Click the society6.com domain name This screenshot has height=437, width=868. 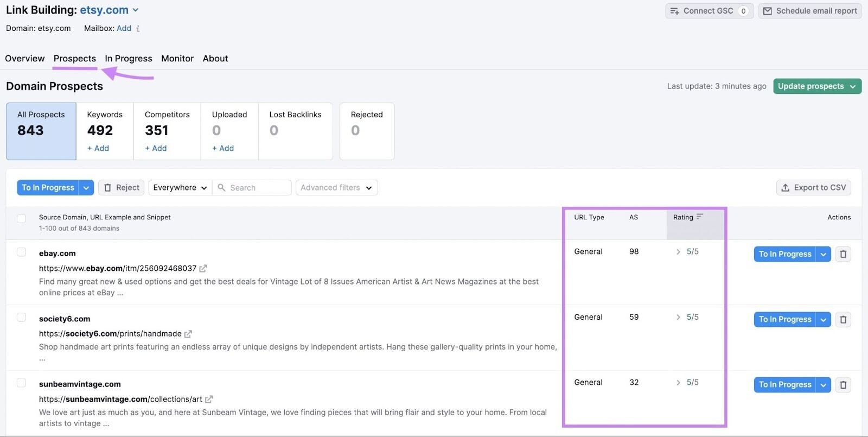[x=65, y=319]
